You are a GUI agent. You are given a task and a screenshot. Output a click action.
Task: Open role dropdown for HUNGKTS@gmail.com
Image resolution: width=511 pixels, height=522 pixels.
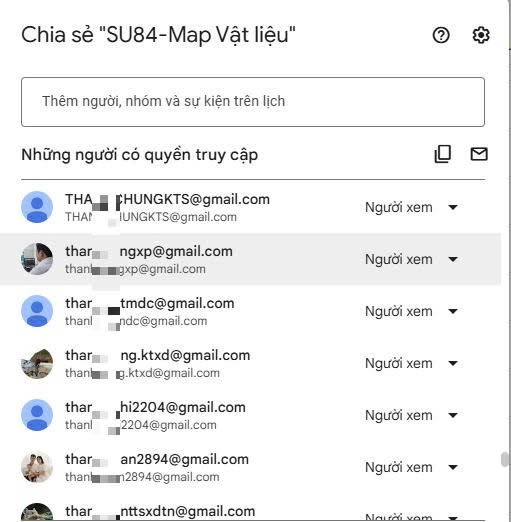coord(412,207)
